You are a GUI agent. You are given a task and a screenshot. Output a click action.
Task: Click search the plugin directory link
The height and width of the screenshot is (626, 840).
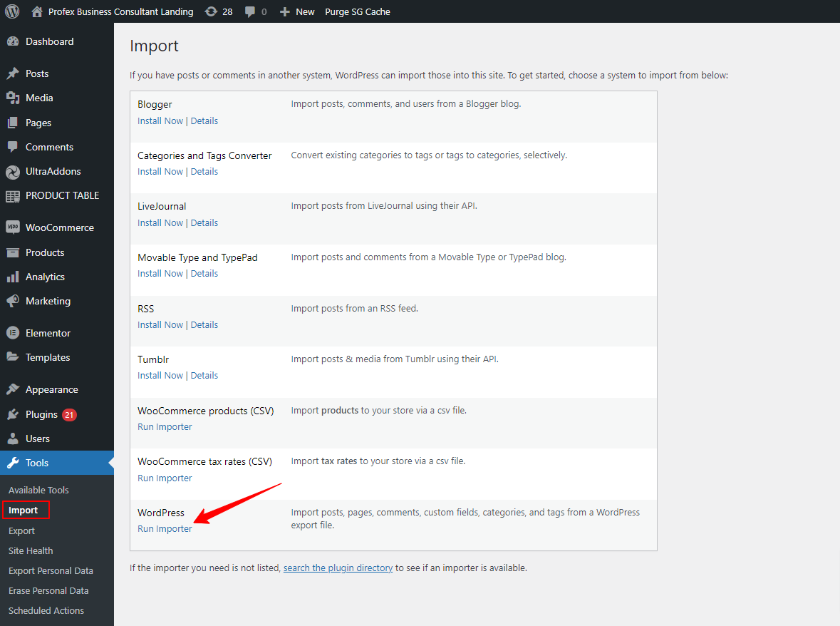coord(338,568)
